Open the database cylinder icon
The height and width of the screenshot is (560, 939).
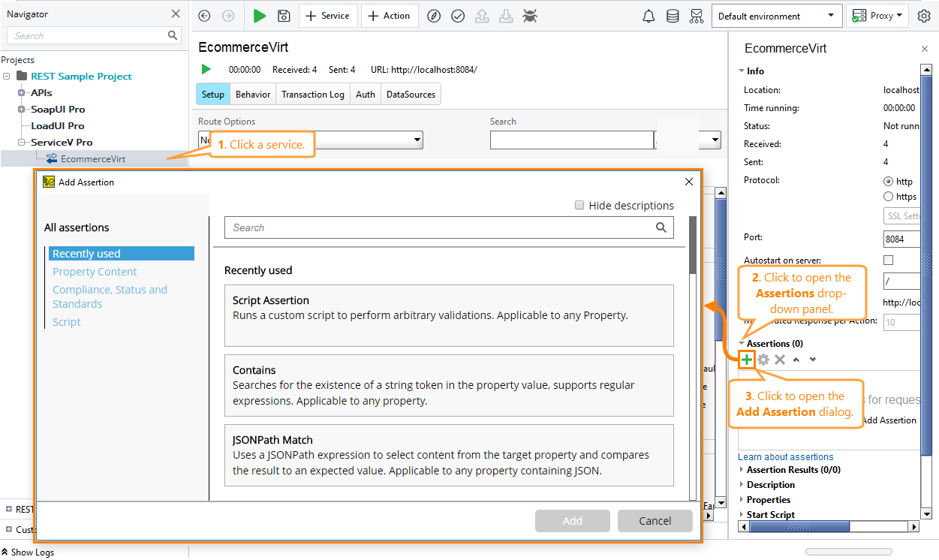point(673,16)
